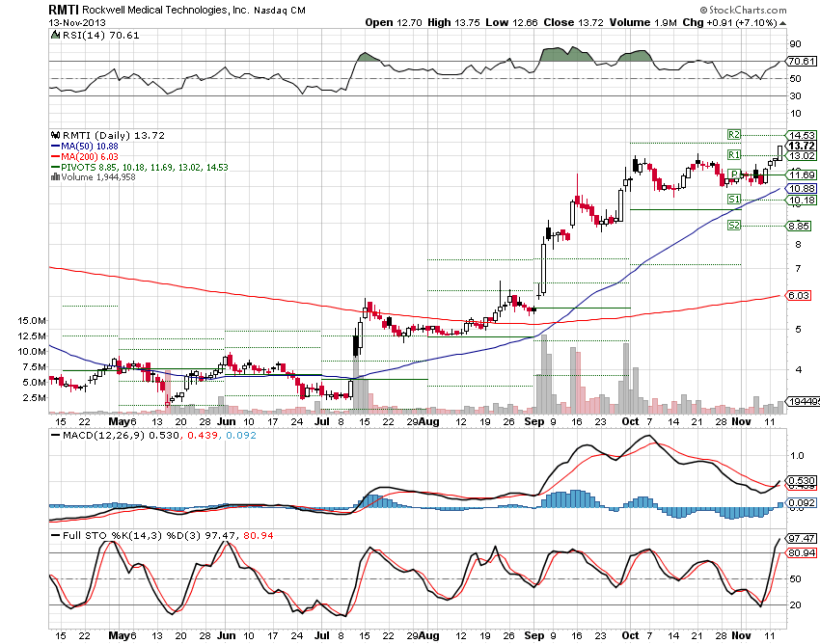
Task: Click the 0.530 MACD value tag on right axis
Action: point(801,480)
